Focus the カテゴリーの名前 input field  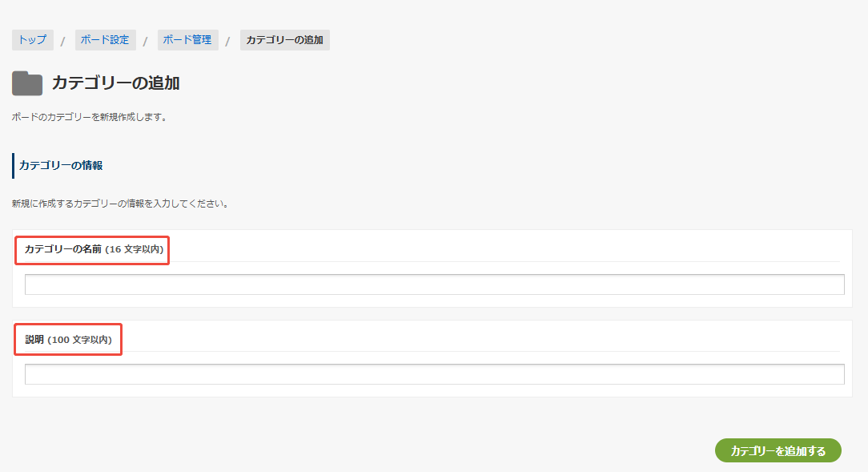point(435,284)
